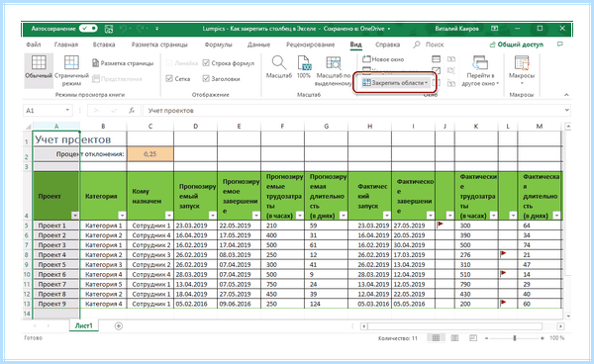
Task: Toggle the Автосохранение switch
Action: (x=89, y=29)
